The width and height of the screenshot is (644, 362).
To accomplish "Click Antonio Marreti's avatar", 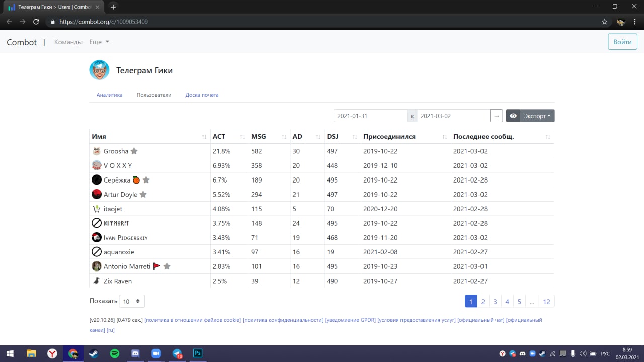I will [97, 266].
